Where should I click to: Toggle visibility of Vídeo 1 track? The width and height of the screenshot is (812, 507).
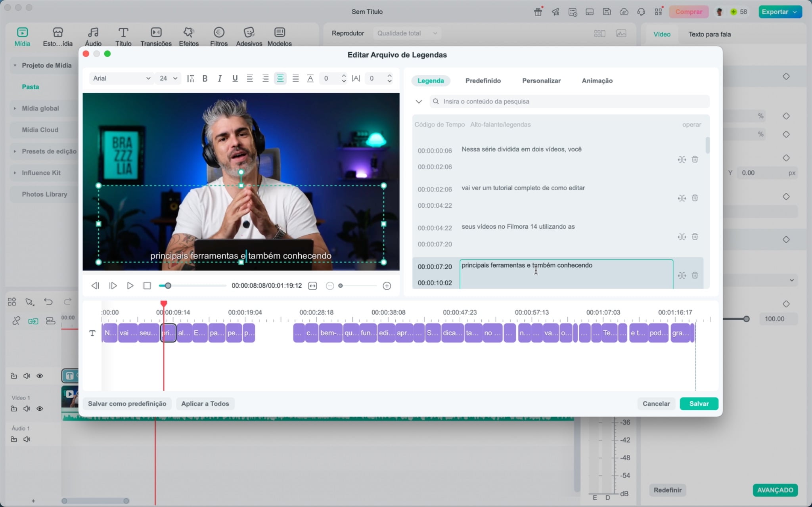[x=40, y=409]
